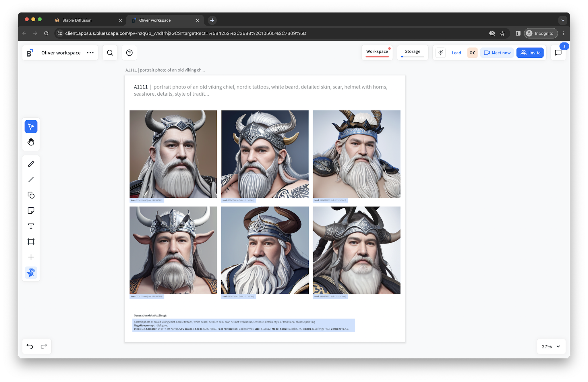Viewport: 588px width, 382px height.
Task: Choose the Line tool
Action: (x=31, y=180)
